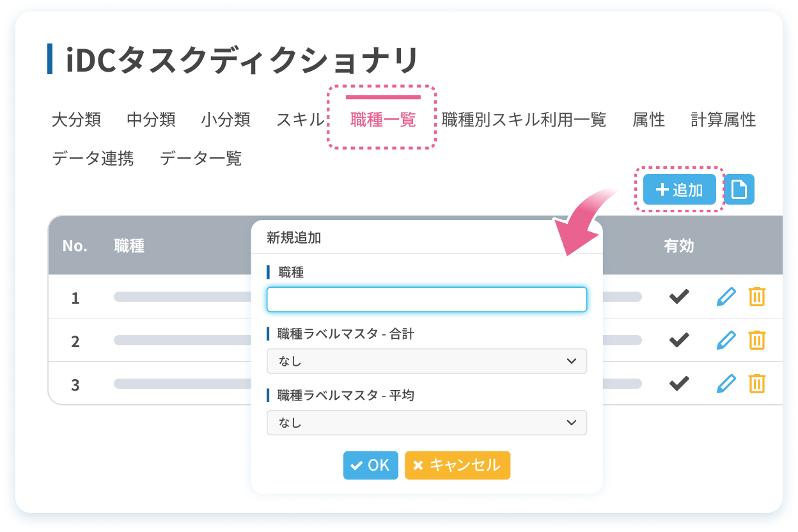Click the pencil edit icon in row 1
This screenshot has width=798, height=532.
tap(726, 297)
